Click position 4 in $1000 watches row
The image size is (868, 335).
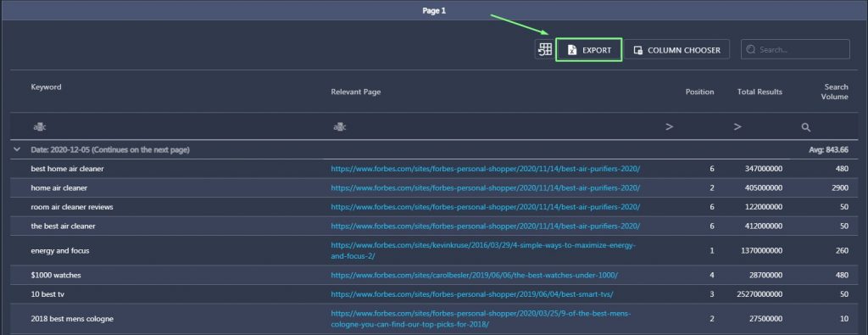[711, 275]
